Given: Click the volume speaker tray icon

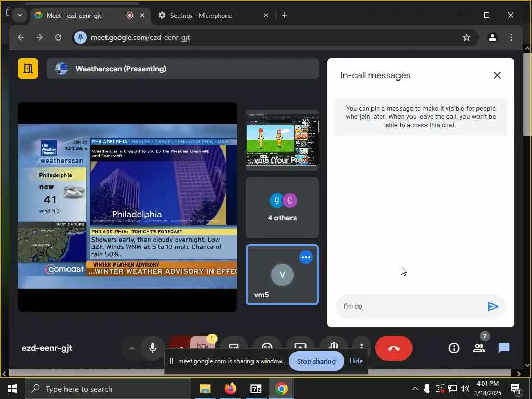Looking at the screenshot, I should [x=465, y=389].
